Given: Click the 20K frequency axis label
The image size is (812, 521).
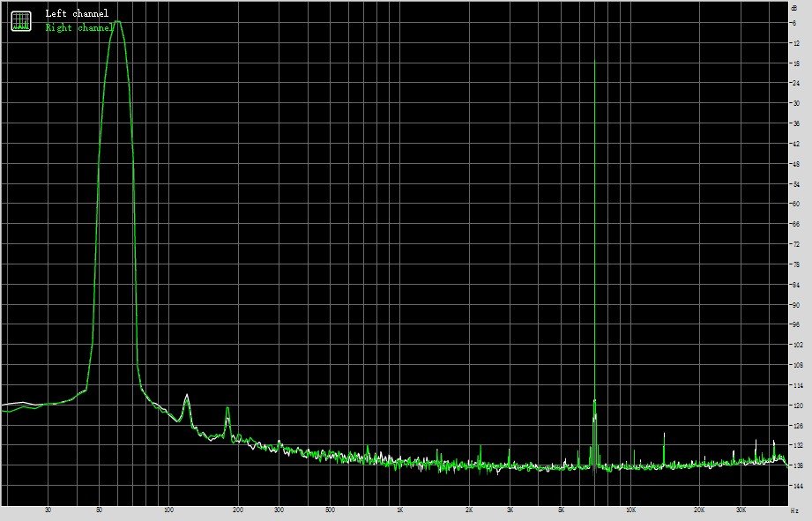Looking at the screenshot, I should point(699,510).
